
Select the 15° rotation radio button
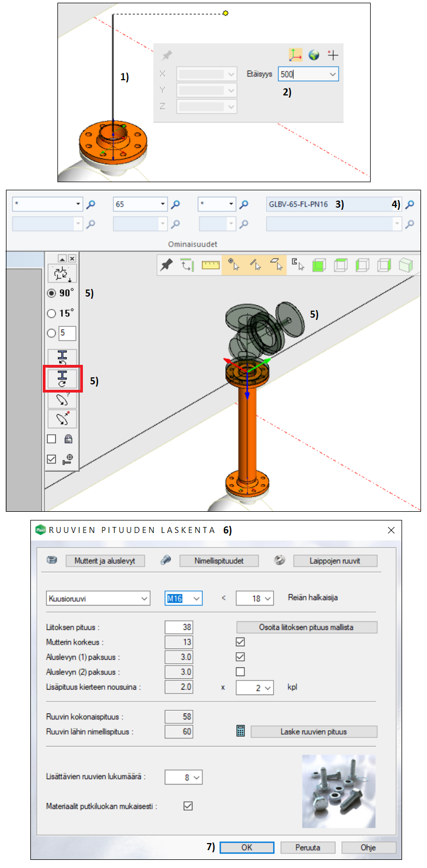click(51, 313)
